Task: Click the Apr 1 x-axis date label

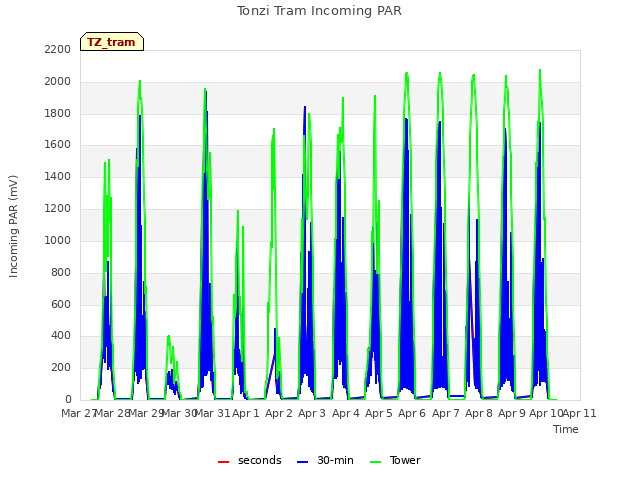Action: [x=246, y=413]
